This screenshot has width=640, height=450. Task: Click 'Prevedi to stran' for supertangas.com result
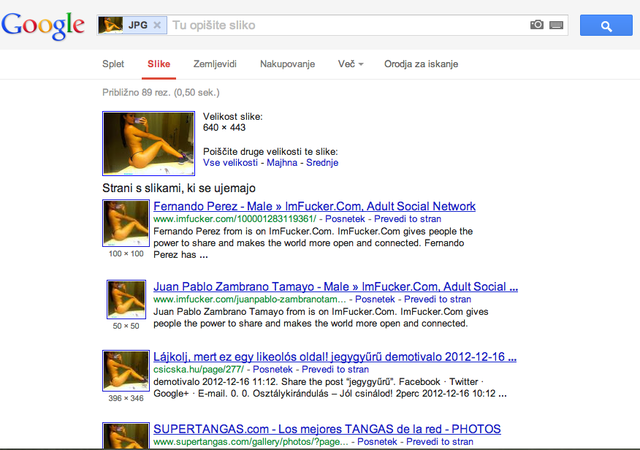point(440,442)
